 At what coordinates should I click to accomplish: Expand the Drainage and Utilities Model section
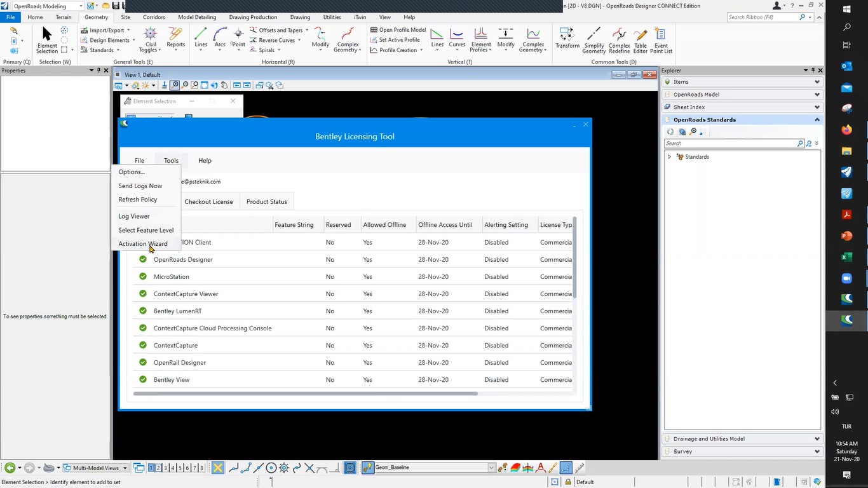coord(742,439)
